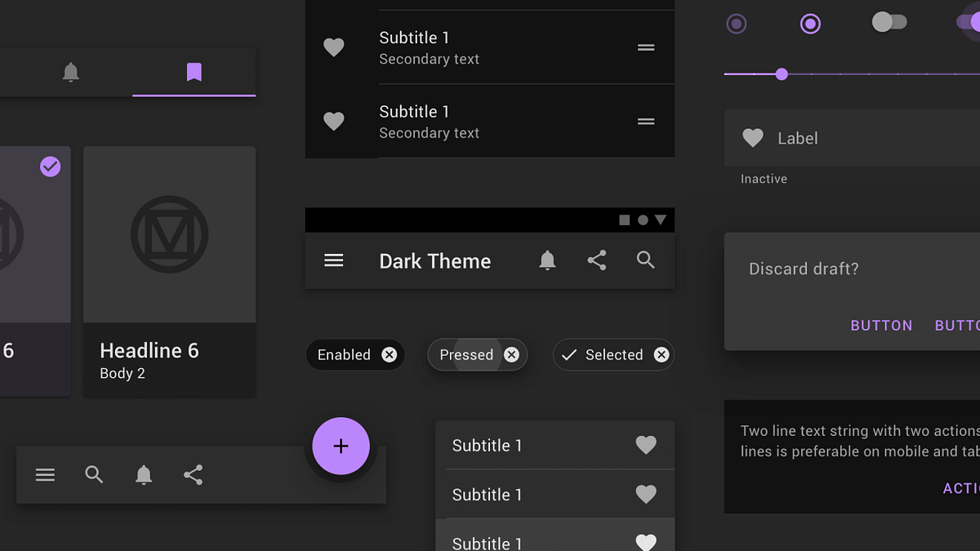Dismiss the Enabled chip via its close icon

pos(389,354)
